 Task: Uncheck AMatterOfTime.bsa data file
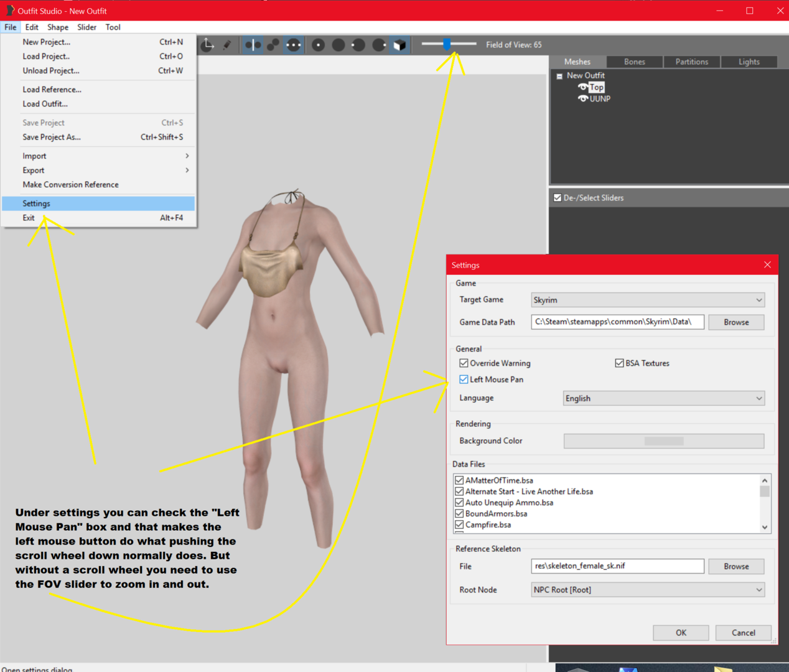[x=459, y=480]
